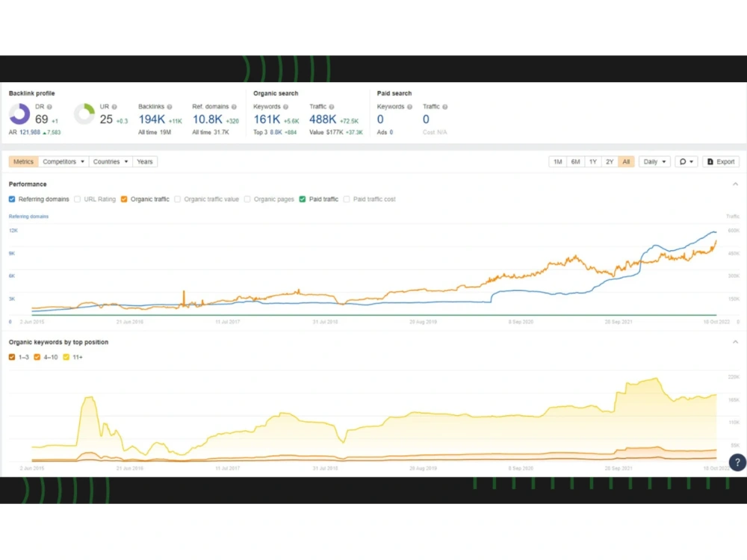The width and height of the screenshot is (747, 560).
Task: Click the 'Value $177K' text
Action: point(326,132)
